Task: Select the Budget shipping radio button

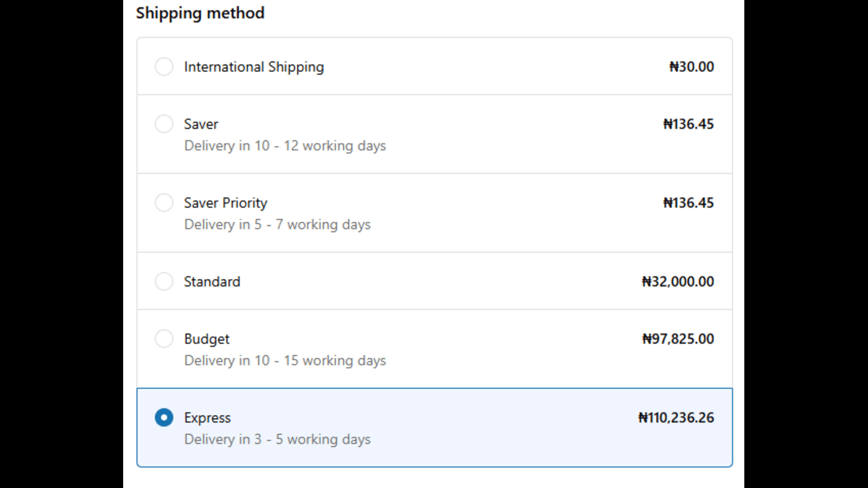Action: [x=164, y=339]
